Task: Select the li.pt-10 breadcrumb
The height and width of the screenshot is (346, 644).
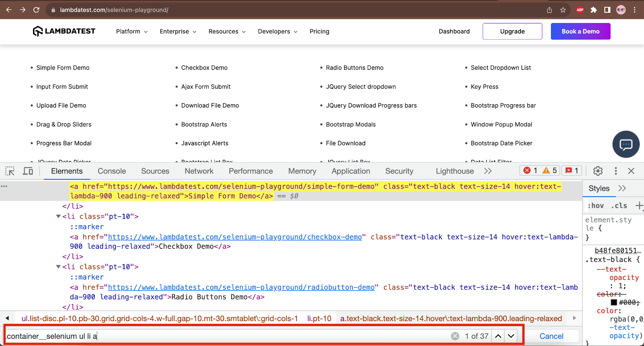Action: coord(319,318)
